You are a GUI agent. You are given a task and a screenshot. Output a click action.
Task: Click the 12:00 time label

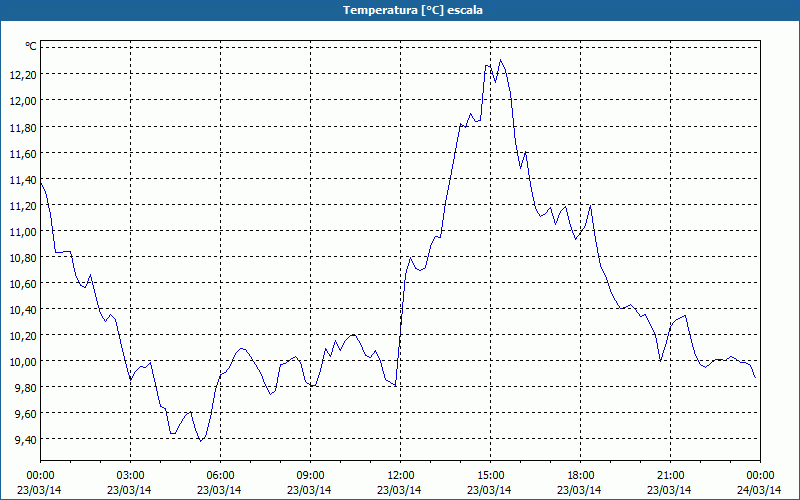pyautogui.click(x=401, y=476)
